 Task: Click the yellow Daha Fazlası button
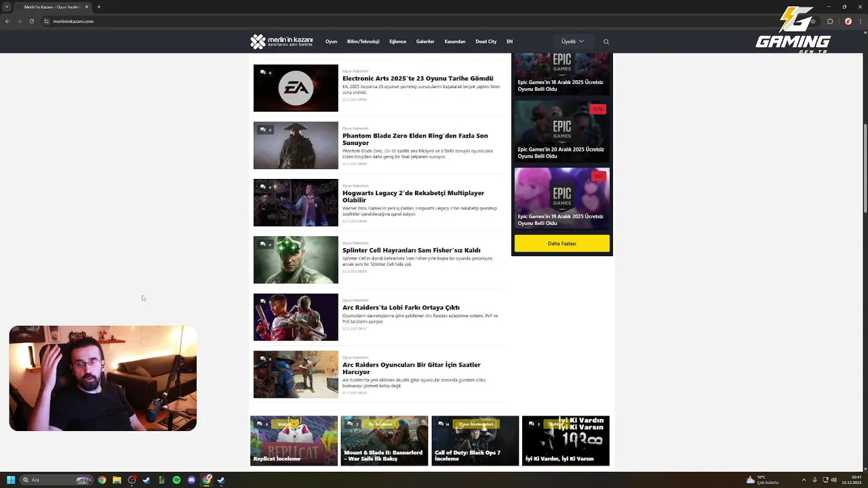click(561, 243)
